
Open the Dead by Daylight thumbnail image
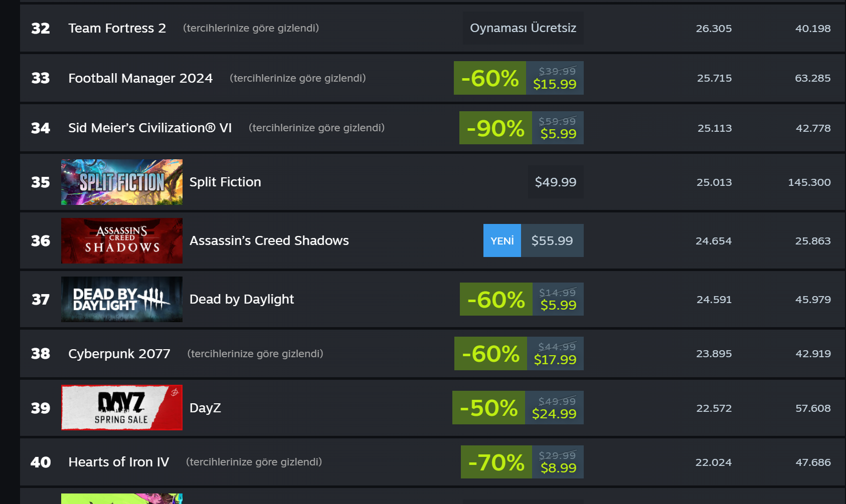point(122,299)
